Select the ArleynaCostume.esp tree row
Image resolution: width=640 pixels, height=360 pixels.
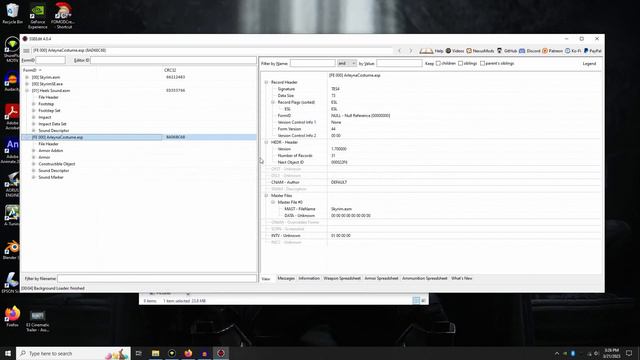click(x=139, y=137)
